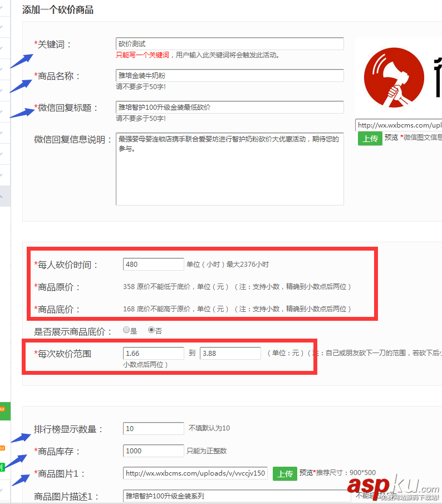This screenshot has height=504, width=442.
Task: Click the minimum bargain range field 1.66
Action: click(153, 353)
